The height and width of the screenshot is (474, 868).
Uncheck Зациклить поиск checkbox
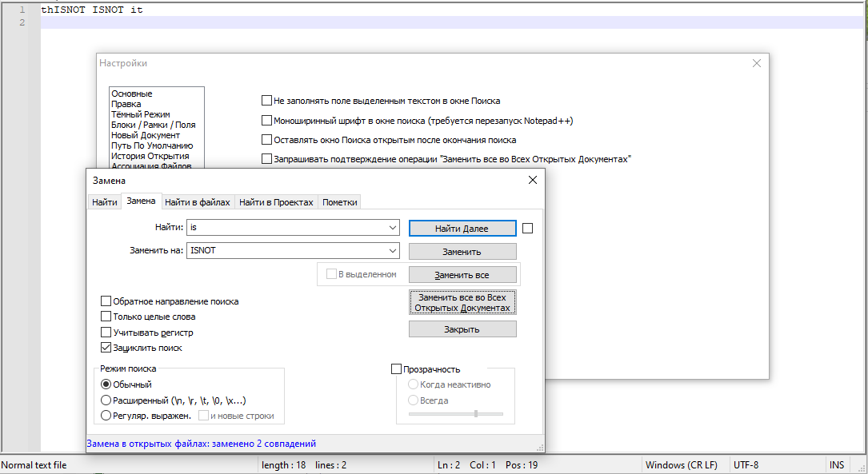click(x=106, y=348)
